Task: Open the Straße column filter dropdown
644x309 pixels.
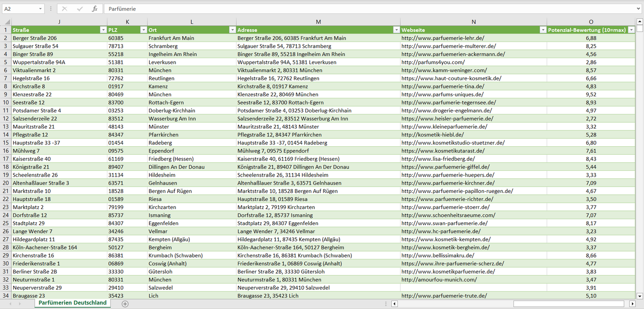Action: (x=103, y=30)
